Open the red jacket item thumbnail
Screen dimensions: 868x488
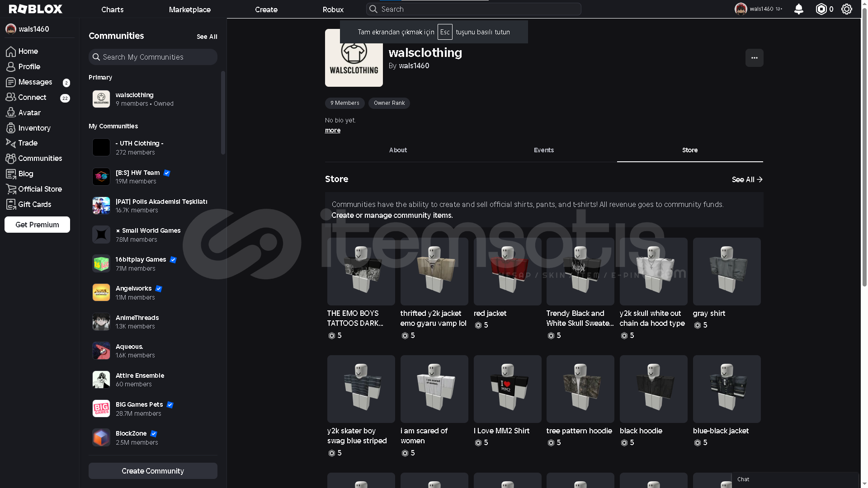(x=507, y=272)
